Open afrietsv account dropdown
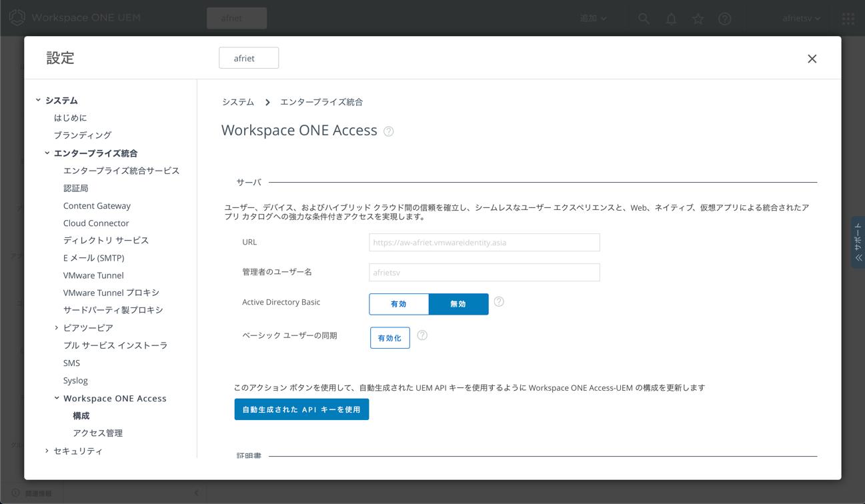 pyautogui.click(x=802, y=19)
